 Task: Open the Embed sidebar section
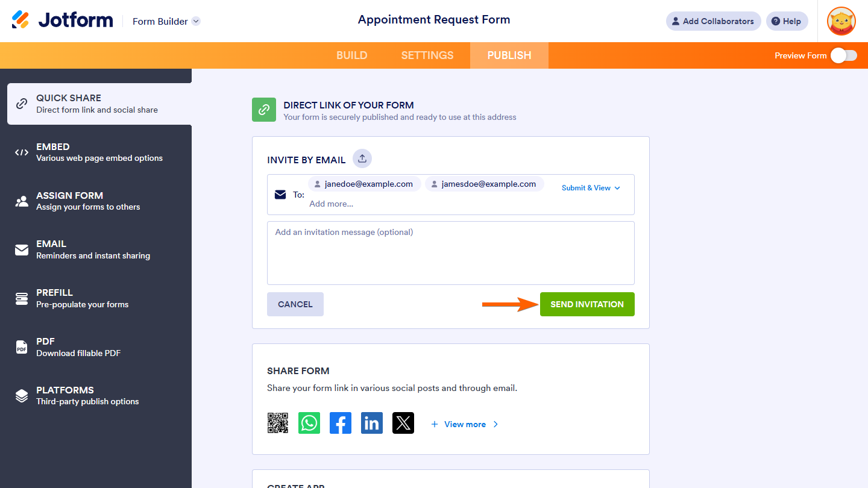point(96,152)
